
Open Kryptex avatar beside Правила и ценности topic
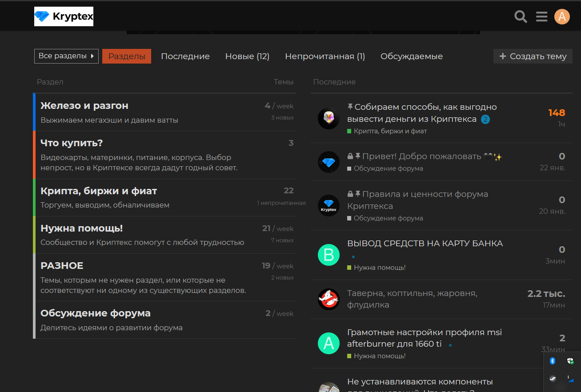click(329, 205)
